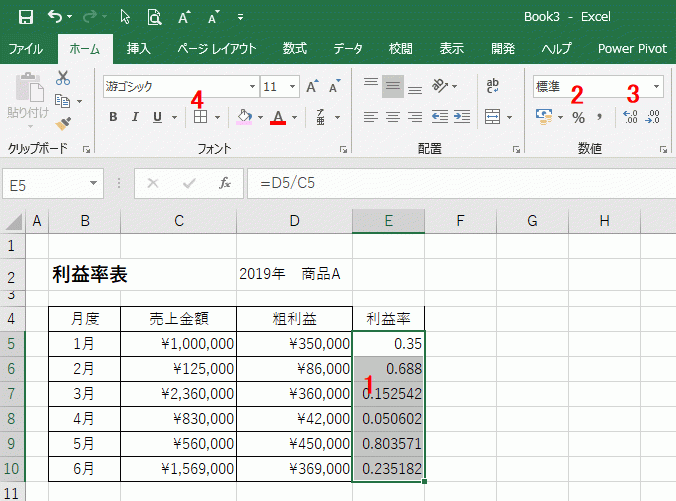Click the Increase Decimal icon

630,117
